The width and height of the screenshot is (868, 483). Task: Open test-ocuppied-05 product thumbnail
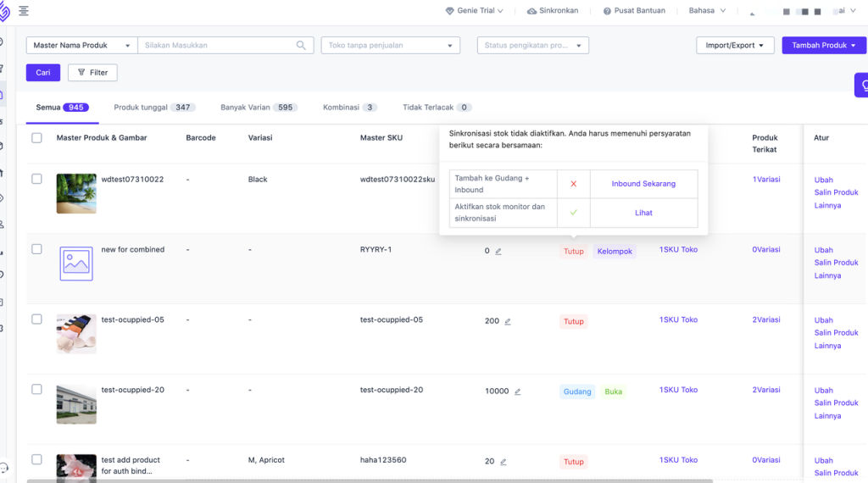76,334
